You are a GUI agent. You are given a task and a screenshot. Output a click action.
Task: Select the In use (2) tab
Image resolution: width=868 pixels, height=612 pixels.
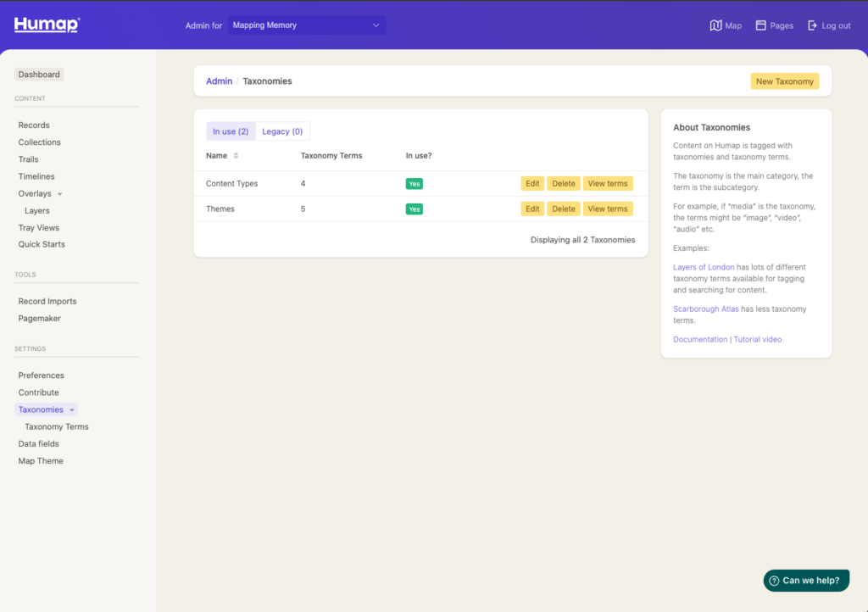click(231, 131)
